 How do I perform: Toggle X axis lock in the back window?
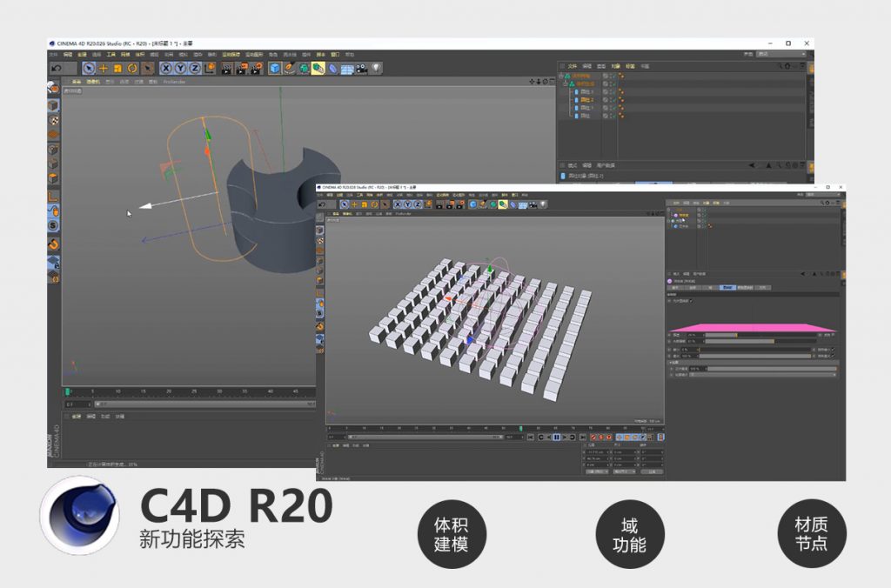166,68
